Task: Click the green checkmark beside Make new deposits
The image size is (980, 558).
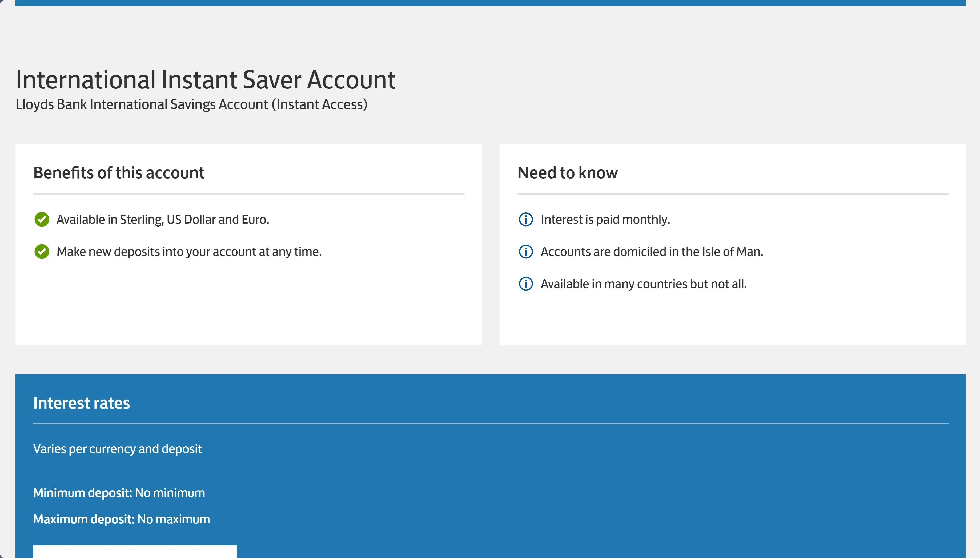Action: 42,251
